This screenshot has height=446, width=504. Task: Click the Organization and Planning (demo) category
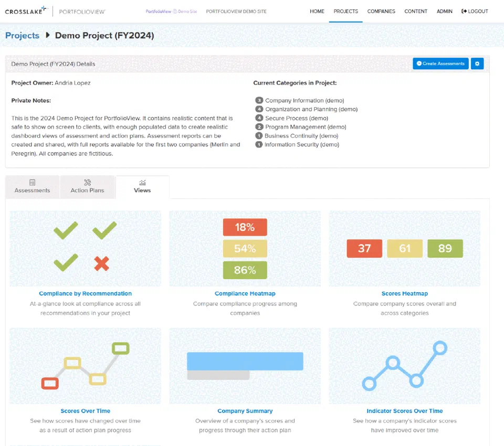pyautogui.click(x=311, y=109)
